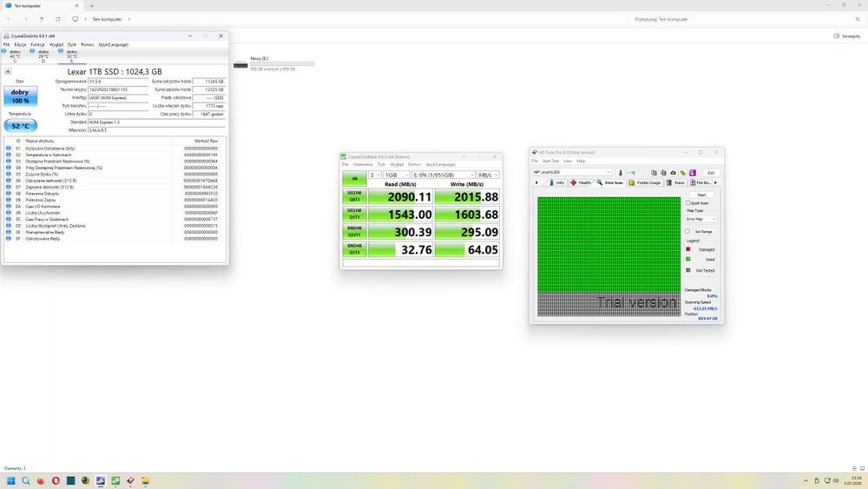Open units dropdown showing MB/s

click(488, 175)
